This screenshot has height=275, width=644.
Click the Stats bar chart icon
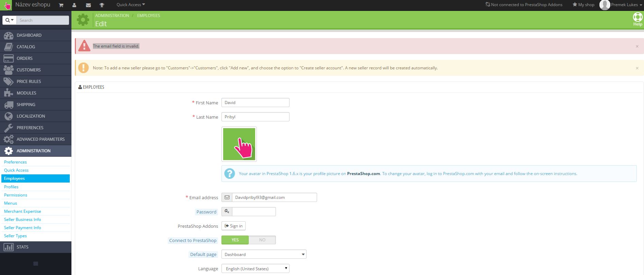(x=9, y=247)
